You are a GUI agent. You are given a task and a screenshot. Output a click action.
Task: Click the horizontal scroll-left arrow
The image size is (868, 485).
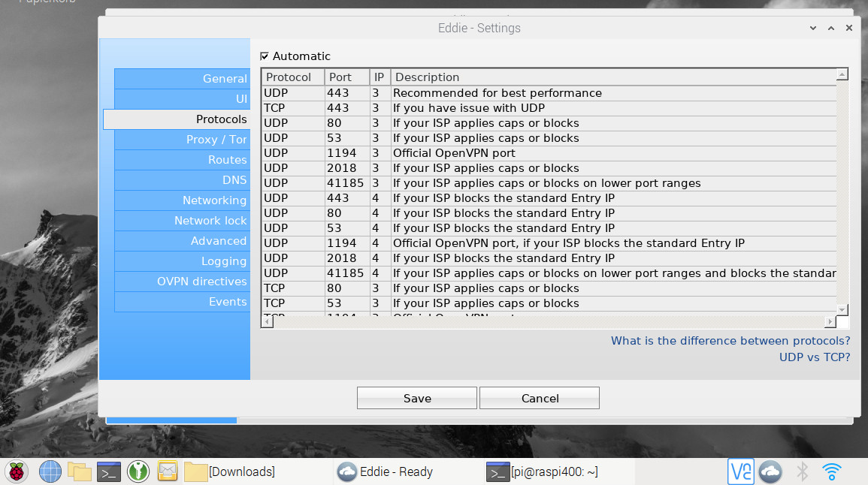point(268,321)
